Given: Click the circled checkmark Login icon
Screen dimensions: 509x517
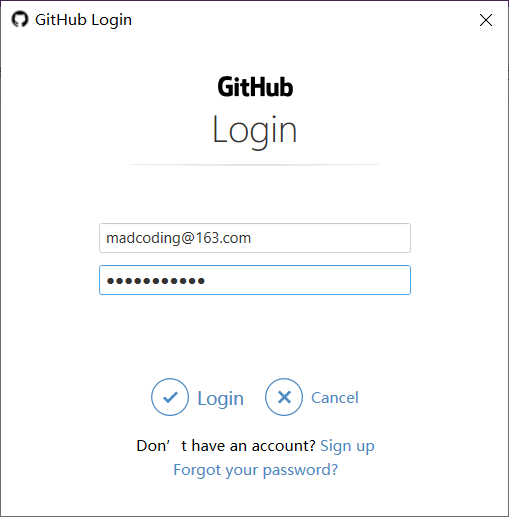Looking at the screenshot, I should [x=170, y=397].
